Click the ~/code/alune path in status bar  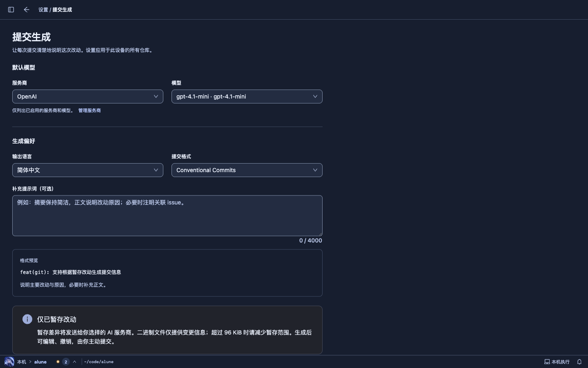coord(99,362)
